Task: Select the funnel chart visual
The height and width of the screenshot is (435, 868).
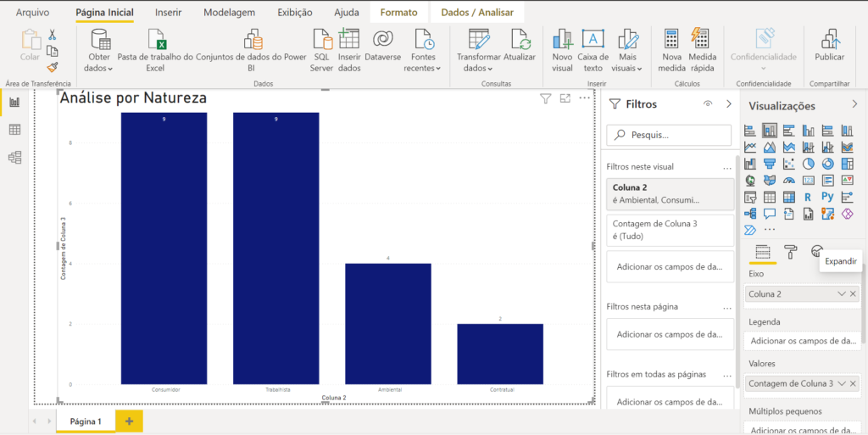Action: (770, 164)
